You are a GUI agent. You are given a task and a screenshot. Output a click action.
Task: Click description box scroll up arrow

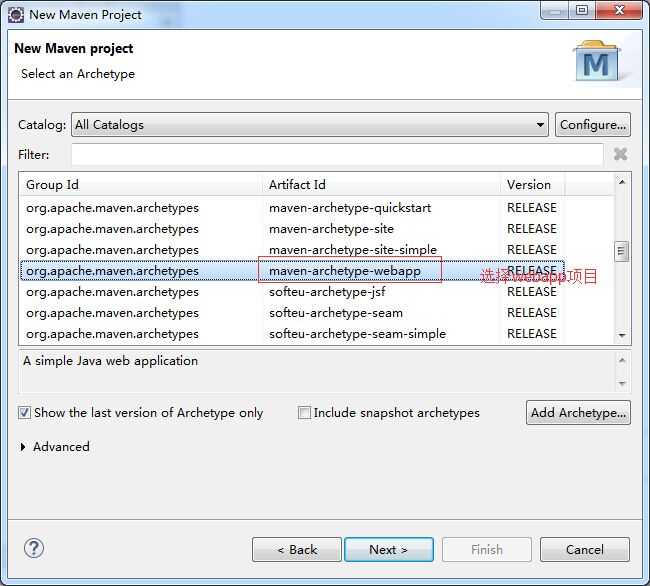[x=622, y=360]
